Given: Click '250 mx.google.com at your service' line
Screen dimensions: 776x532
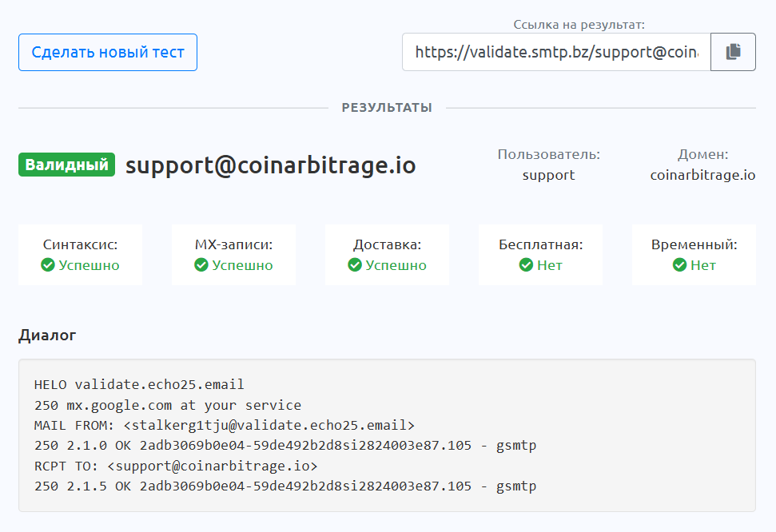Looking at the screenshot, I should (168, 405).
